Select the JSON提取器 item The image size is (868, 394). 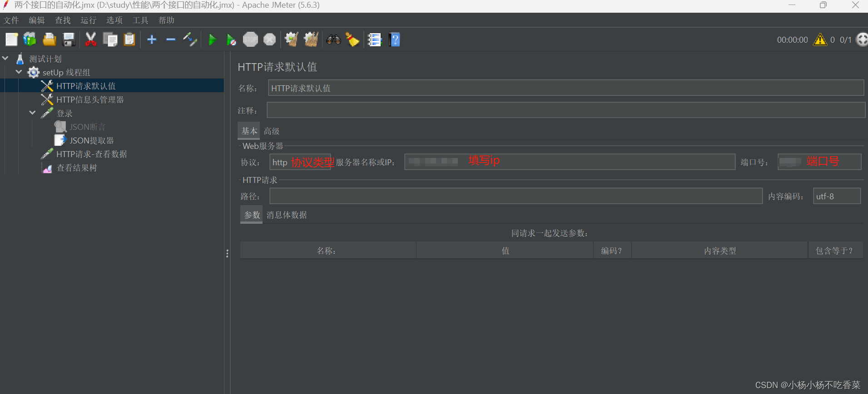pos(92,140)
